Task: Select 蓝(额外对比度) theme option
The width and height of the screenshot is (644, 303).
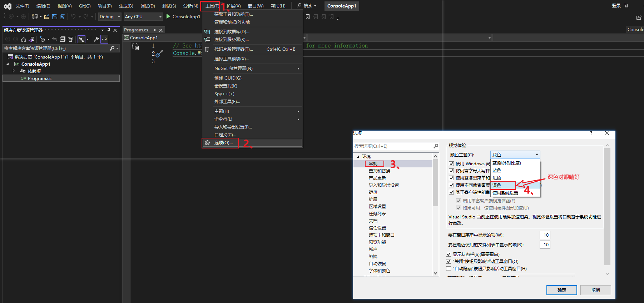Action: [x=515, y=163]
